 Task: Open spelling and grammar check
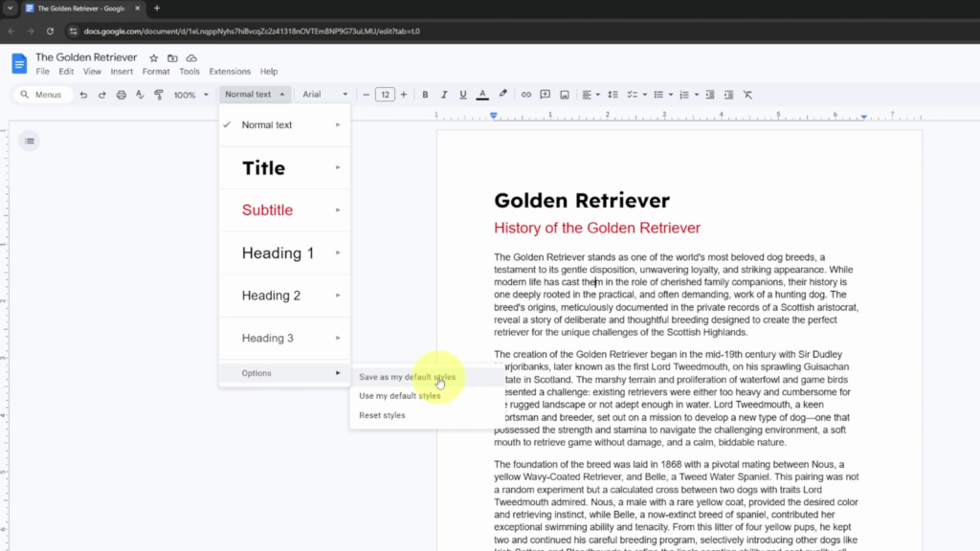(140, 94)
